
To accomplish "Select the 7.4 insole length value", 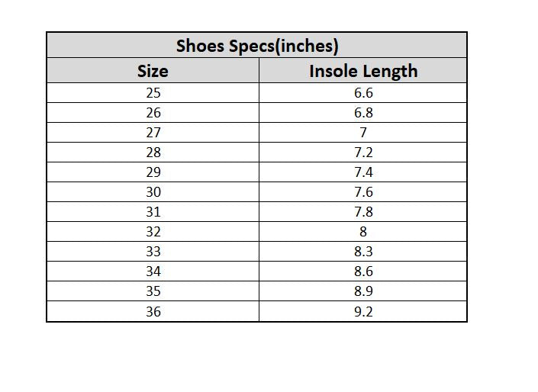I will (363, 172).
